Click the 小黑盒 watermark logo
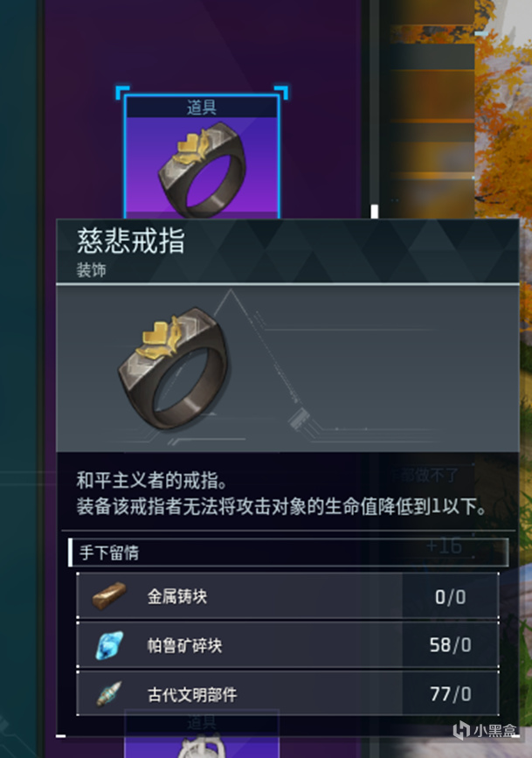The width and height of the screenshot is (532, 758). tap(485, 730)
